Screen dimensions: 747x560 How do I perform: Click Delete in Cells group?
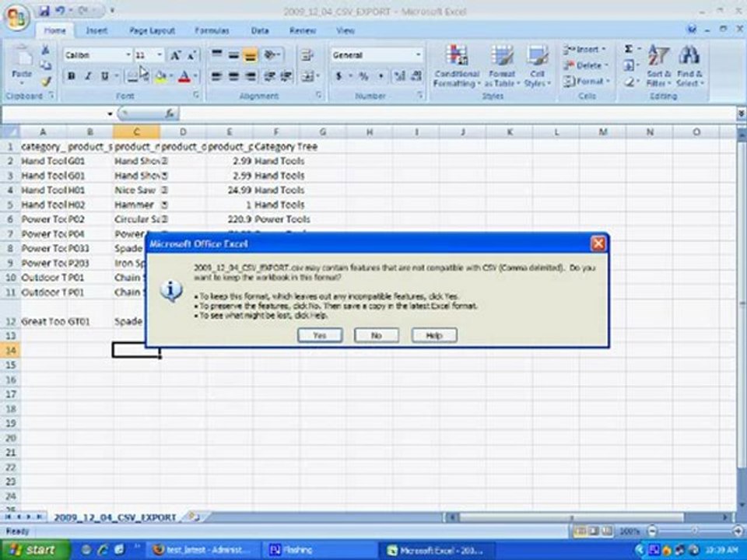click(585, 65)
